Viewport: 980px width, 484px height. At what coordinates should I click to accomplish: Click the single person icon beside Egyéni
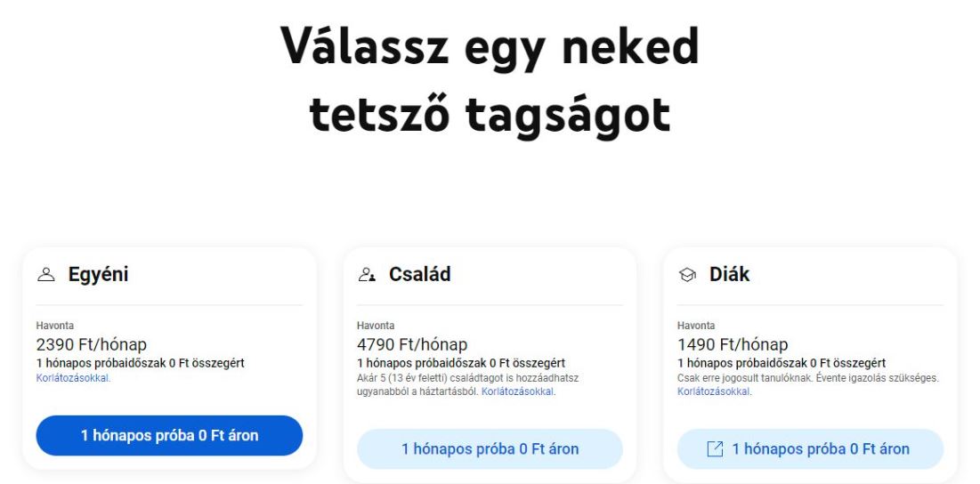47,276
